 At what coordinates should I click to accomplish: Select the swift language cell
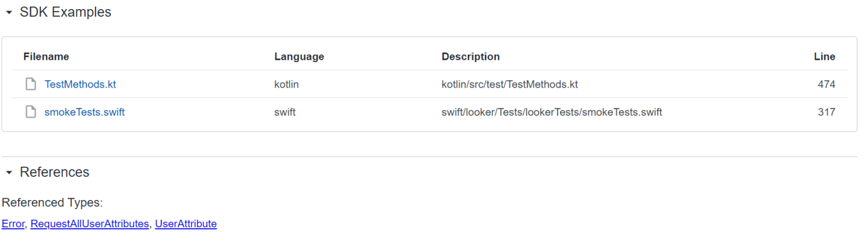click(285, 112)
